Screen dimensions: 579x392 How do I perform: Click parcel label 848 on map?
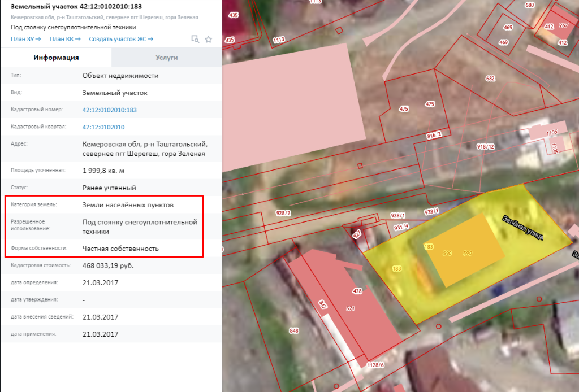pos(294,330)
